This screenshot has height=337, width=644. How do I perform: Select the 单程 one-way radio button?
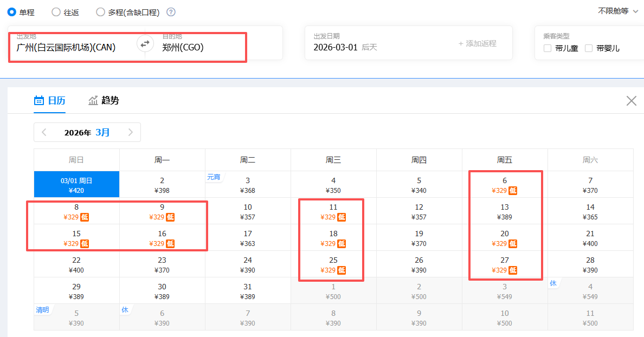click(x=11, y=12)
